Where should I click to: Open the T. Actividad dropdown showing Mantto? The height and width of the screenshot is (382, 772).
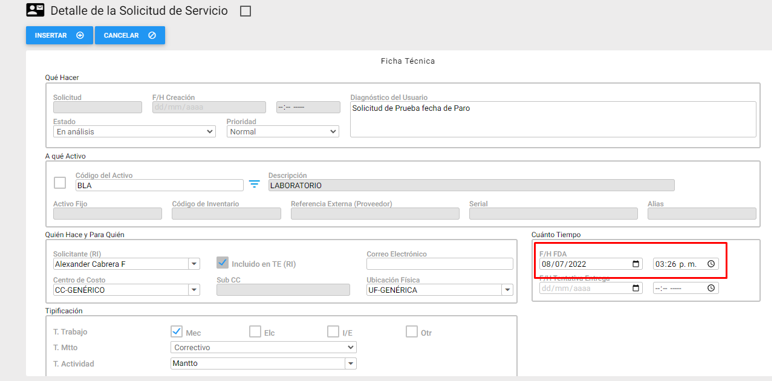pos(263,363)
